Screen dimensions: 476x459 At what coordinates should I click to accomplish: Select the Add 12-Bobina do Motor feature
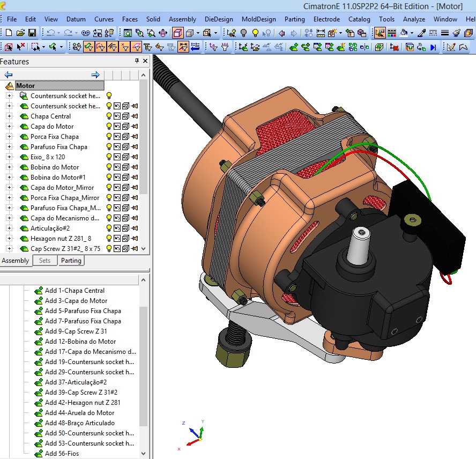(x=80, y=342)
